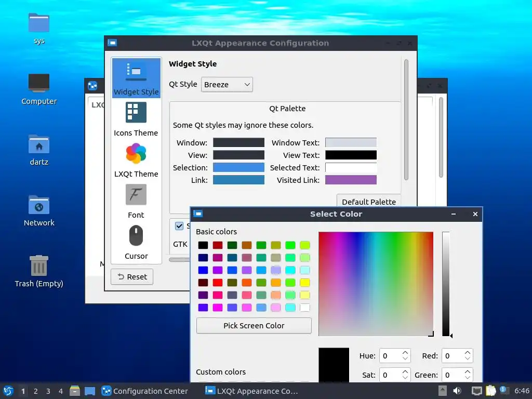532x399 pixels.
Task: Toggle the checkbox above the GTK label
Action: pyautogui.click(x=179, y=226)
